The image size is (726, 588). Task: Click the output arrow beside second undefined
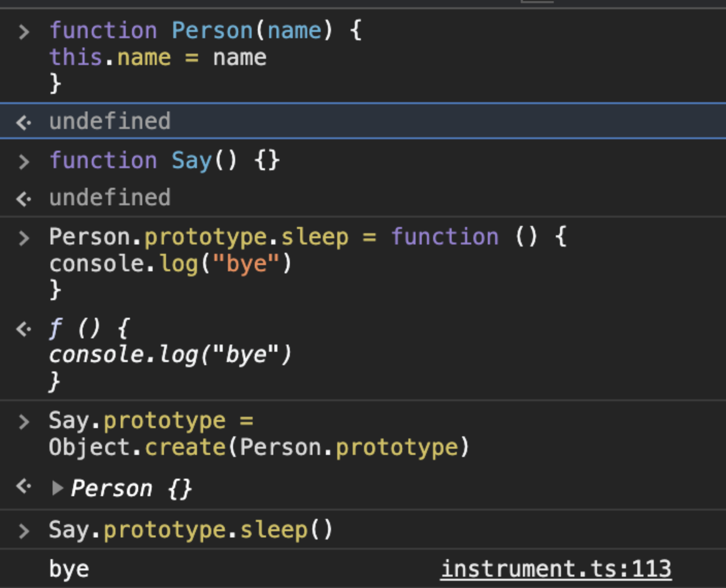23,199
